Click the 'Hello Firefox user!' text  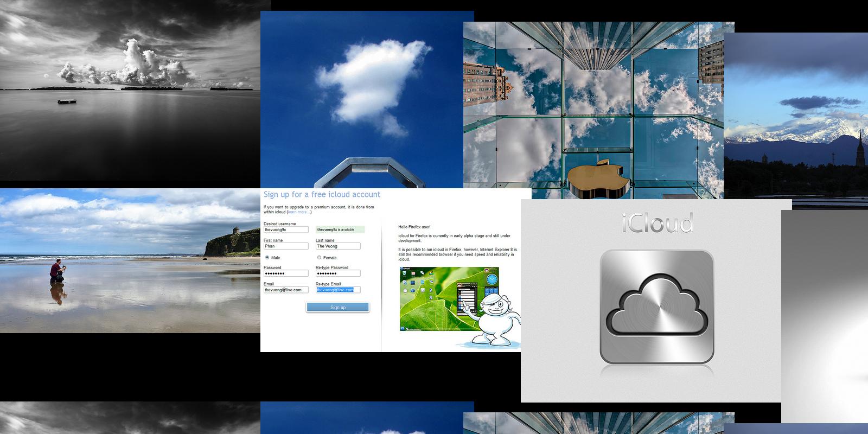click(x=414, y=227)
